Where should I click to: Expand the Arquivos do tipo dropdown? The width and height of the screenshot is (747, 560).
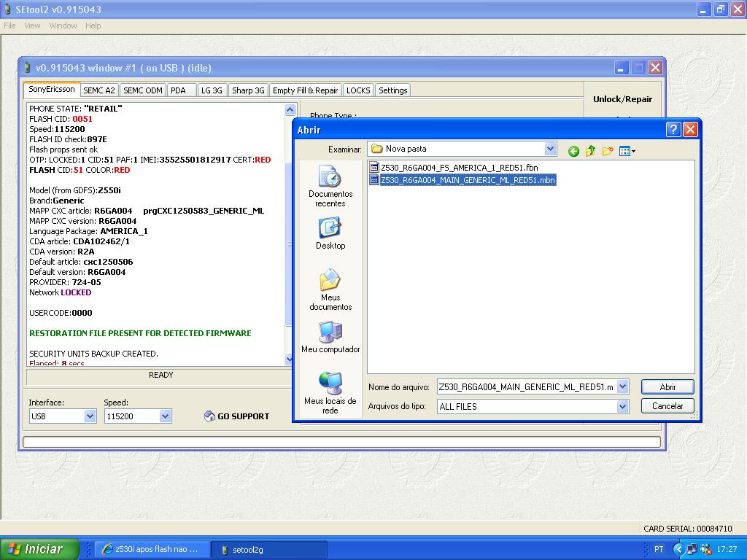click(x=622, y=406)
